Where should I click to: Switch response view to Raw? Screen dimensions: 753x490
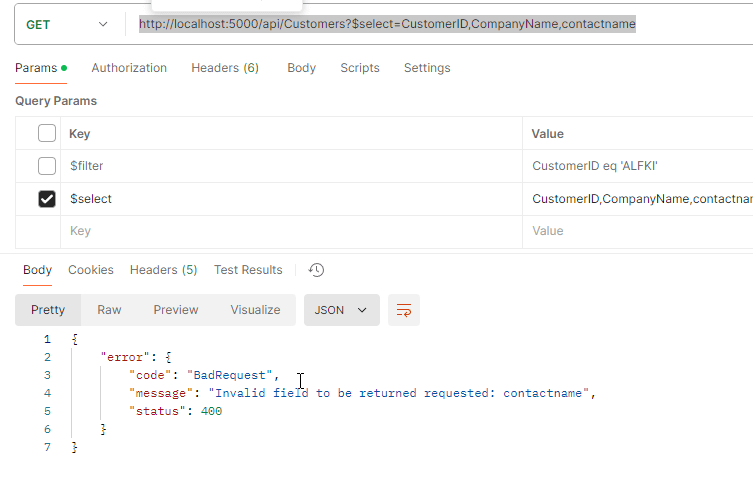109,310
